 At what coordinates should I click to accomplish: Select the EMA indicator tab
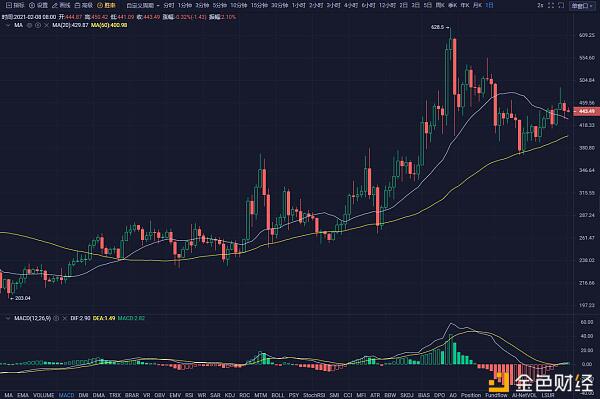23,395
